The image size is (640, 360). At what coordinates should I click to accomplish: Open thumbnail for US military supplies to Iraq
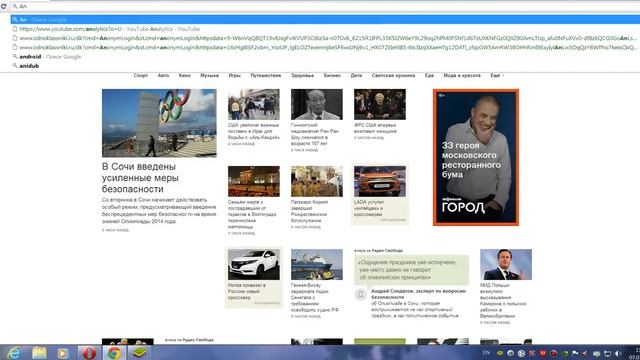point(254,104)
